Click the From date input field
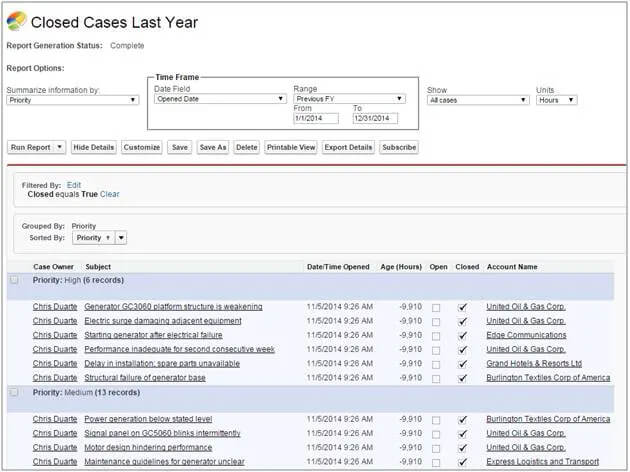 click(316, 118)
